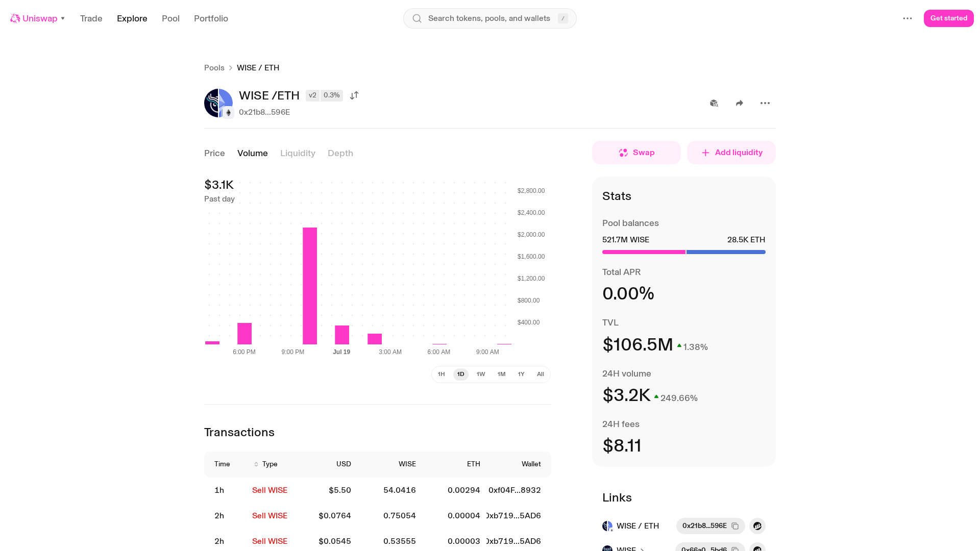Image resolution: width=980 pixels, height=551 pixels.
Task: Open the pool explorer icon beside share
Action: (x=714, y=103)
